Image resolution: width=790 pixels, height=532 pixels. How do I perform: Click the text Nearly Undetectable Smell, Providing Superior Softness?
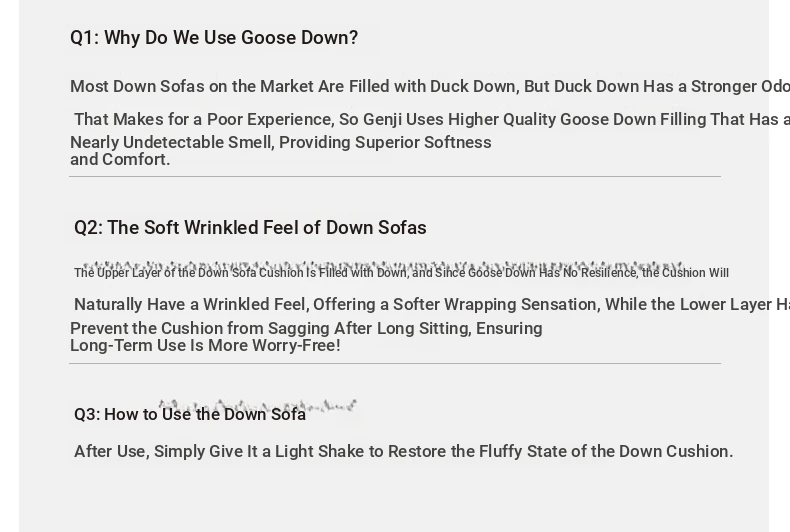281,142
